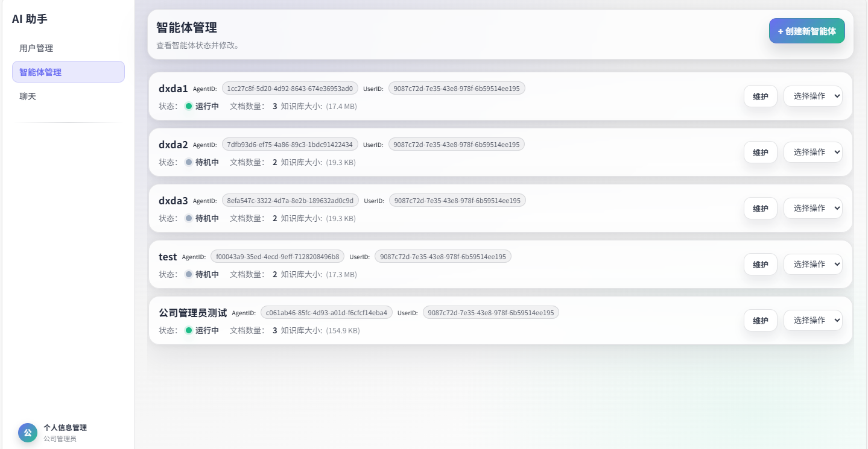868x449 pixels.
Task: Switch to 用户管理 in the sidebar
Action: click(x=37, y=48)
